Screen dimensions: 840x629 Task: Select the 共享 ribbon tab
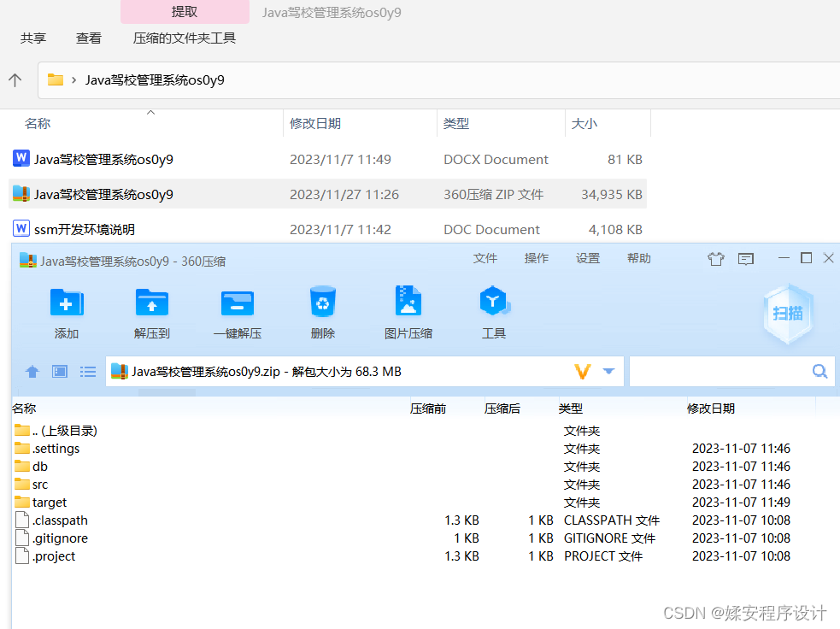click(x=33, y=38)
